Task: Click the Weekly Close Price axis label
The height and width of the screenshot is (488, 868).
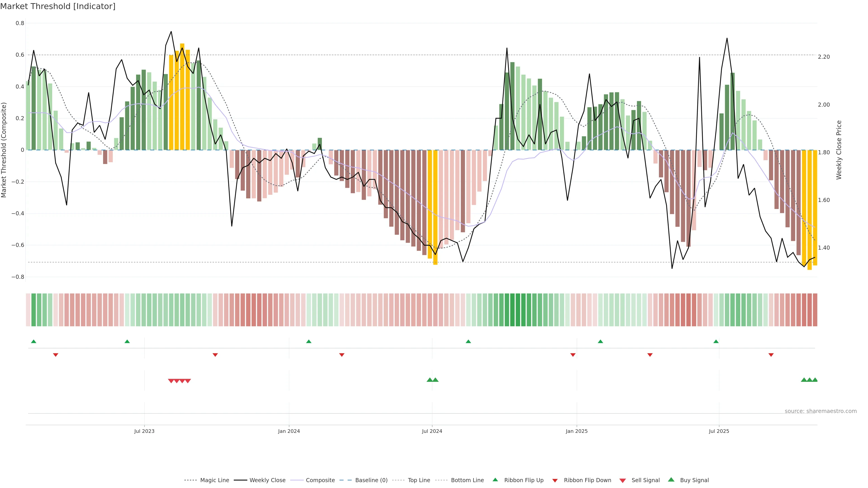Action: tap(839, 150)
